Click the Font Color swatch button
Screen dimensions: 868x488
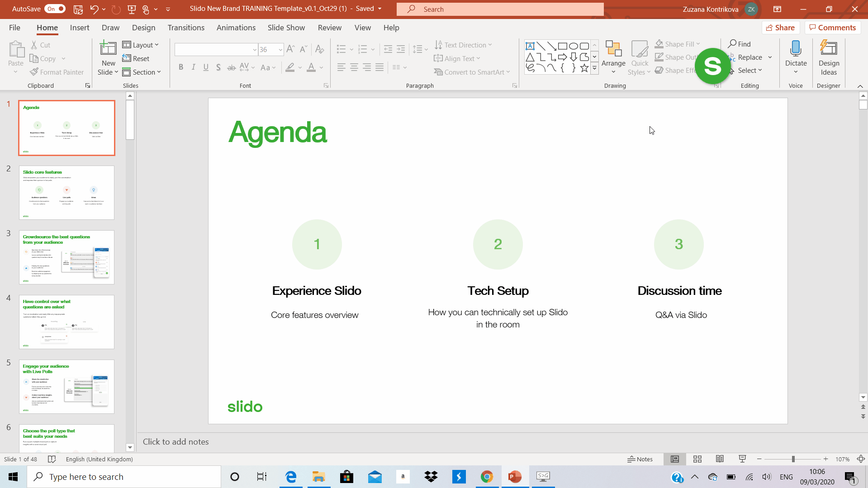pos(311,67)
